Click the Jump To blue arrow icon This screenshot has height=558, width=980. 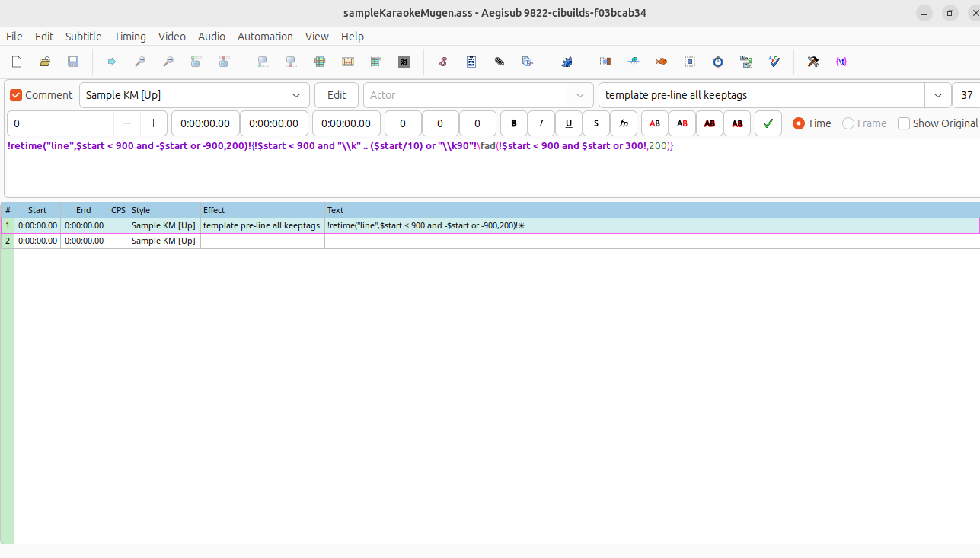[112, 62]
